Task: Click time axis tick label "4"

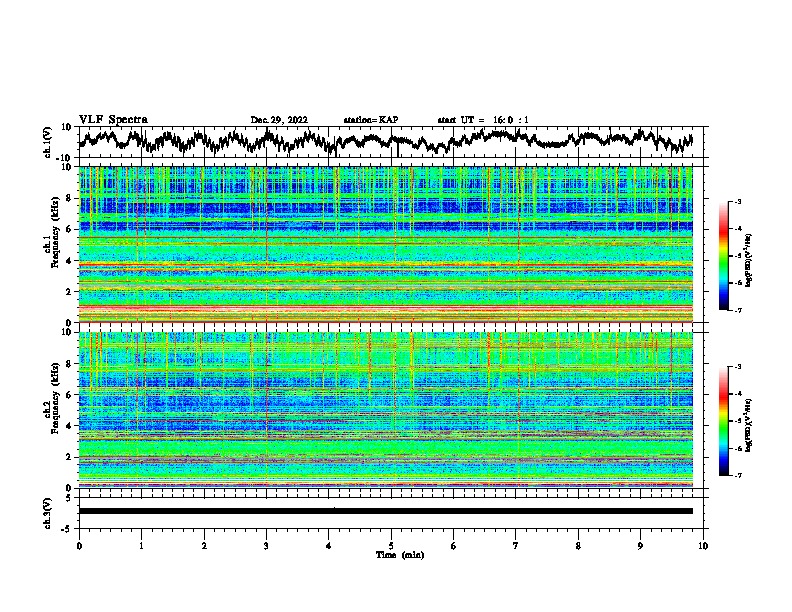Action: click(329, 546)
